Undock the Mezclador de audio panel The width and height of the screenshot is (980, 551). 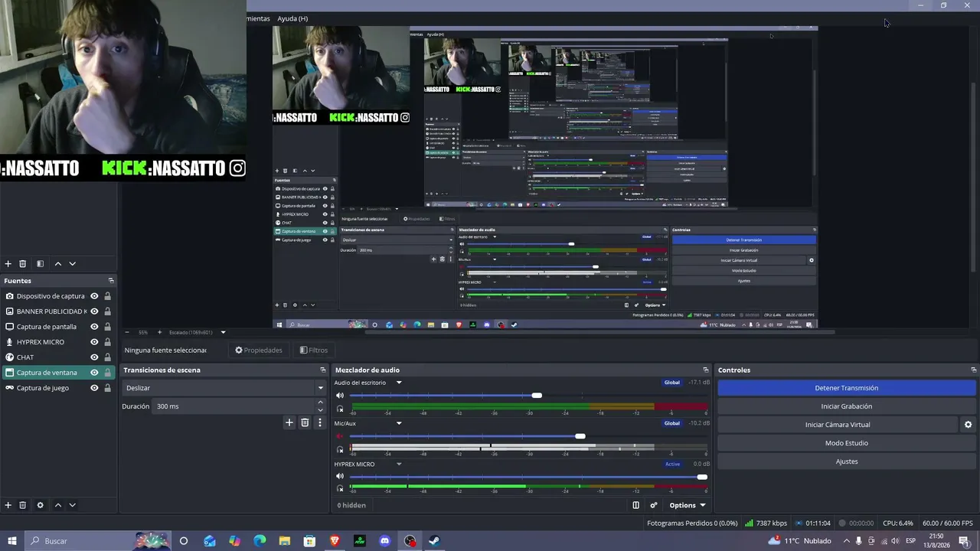706,370
